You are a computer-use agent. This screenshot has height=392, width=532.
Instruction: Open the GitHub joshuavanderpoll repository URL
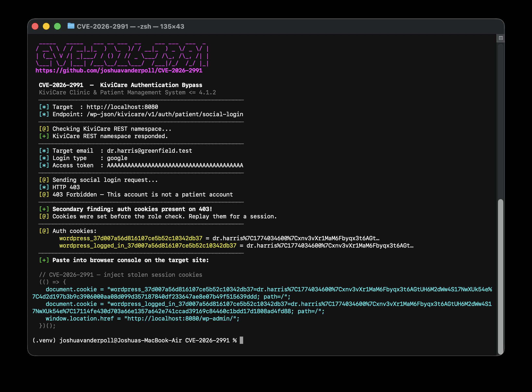coord(119,71)
